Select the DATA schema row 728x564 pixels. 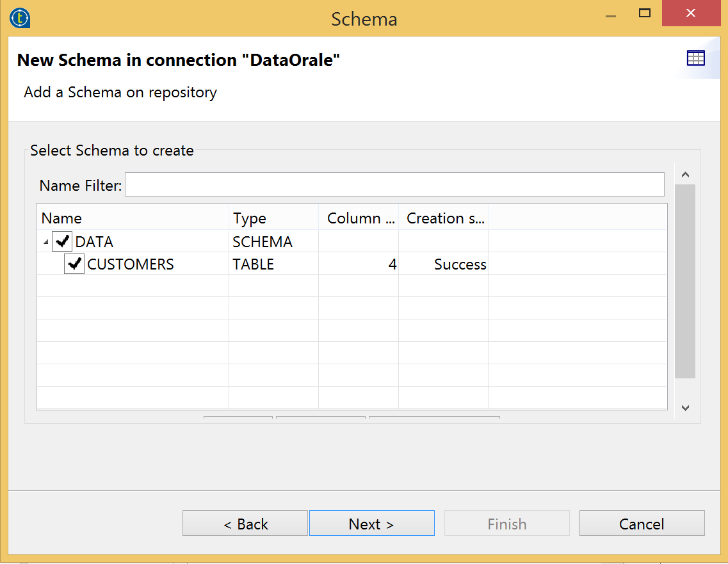(96, 241)
